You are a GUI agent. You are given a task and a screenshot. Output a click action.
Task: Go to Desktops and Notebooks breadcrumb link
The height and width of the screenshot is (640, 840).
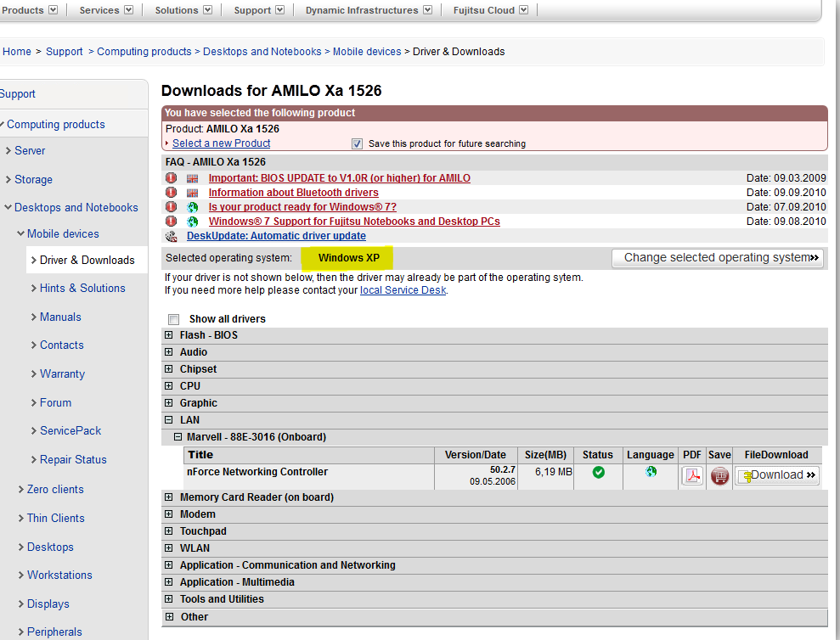coord(262,52)
